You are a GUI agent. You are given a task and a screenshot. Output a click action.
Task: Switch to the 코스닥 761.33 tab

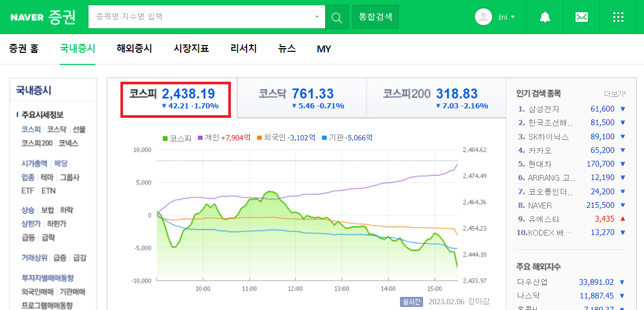coord(302,98)
